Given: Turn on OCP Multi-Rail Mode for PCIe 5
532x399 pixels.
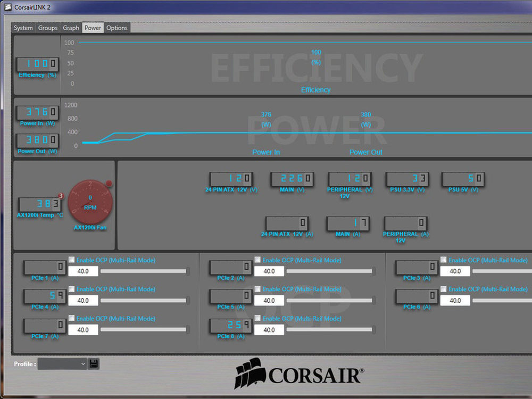Looking at the screenshot, I should (x=258, y=289).
